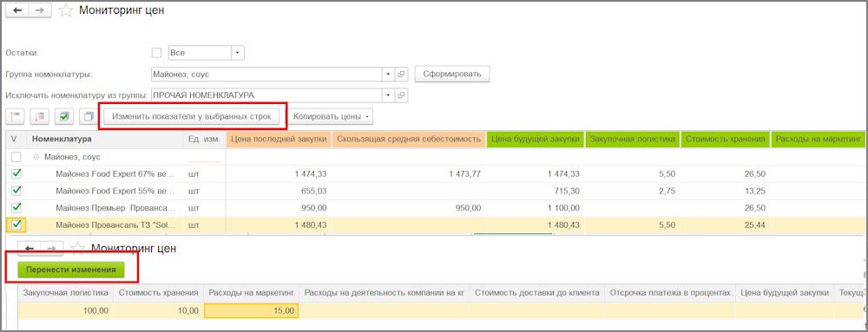Select the Майонез Провансаль ТЗ row name
The height and width of the screenshot is (332, 868).
pyautogui.click(x=115, y=225)
